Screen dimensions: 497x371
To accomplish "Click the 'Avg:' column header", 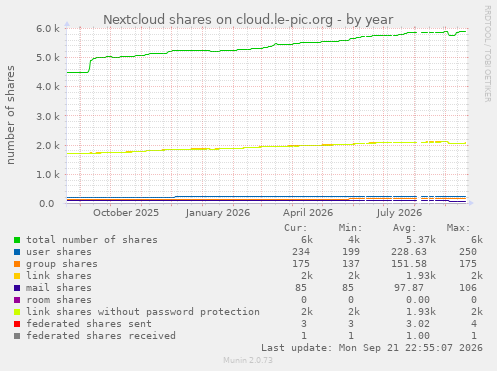I will click(x=404, y=228).
